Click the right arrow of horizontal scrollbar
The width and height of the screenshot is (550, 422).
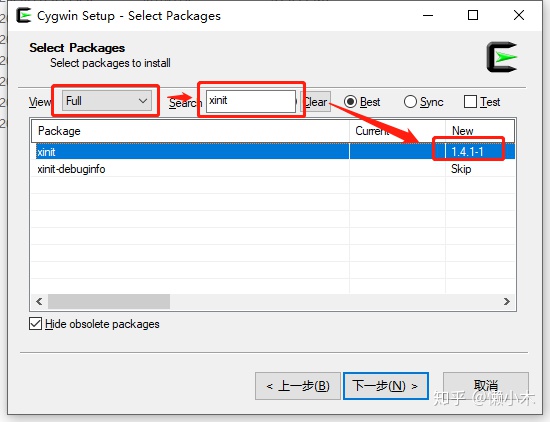click(x=507, y=301)
